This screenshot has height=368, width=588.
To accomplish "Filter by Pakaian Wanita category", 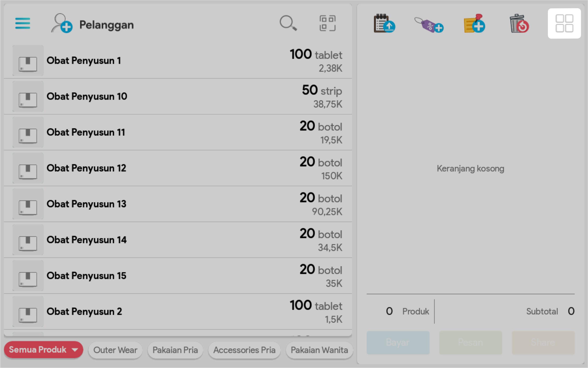I will [x=319, y=350].
